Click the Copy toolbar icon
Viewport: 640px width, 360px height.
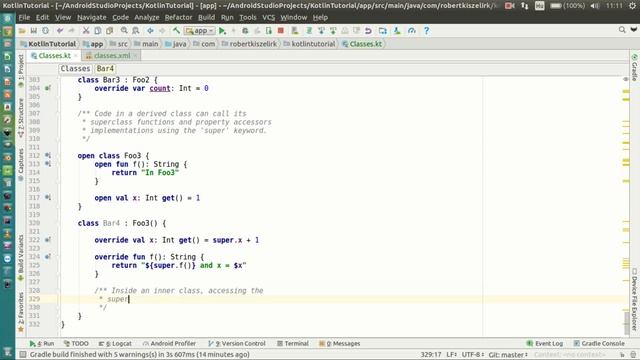(98, 31)
